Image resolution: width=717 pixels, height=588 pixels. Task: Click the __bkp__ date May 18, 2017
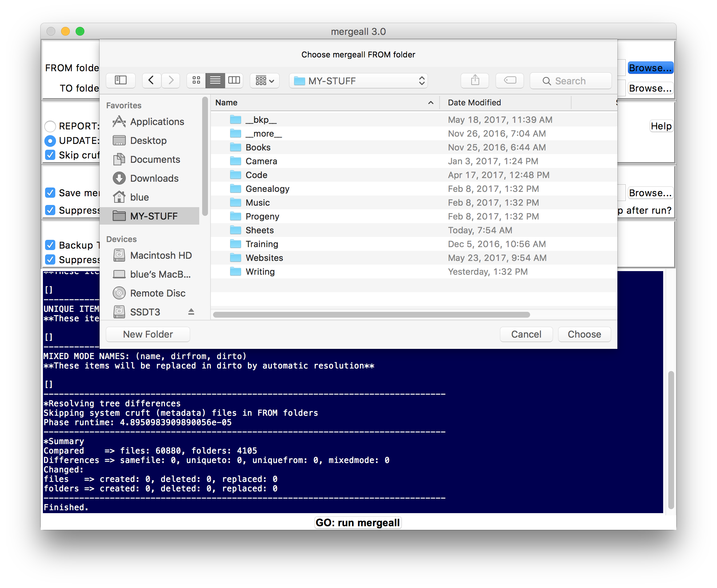(500, 120)
